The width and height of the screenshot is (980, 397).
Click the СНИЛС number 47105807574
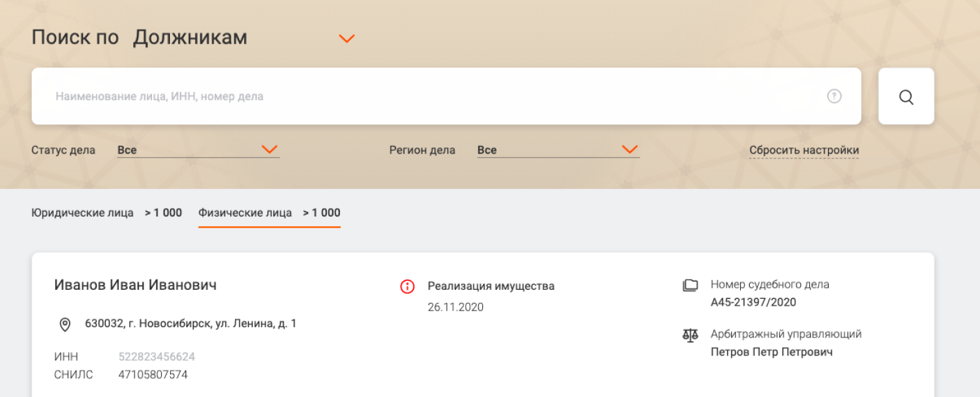click(x=153, y=375)
